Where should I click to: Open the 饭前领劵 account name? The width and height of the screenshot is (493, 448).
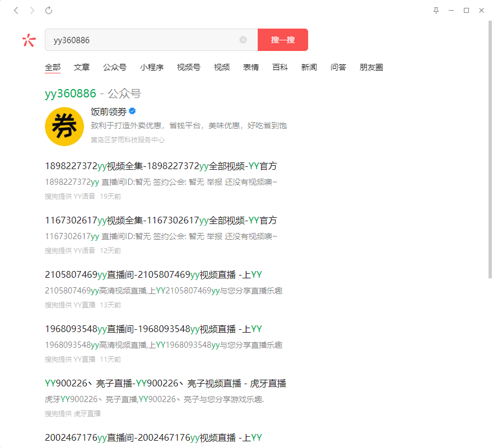109,111
